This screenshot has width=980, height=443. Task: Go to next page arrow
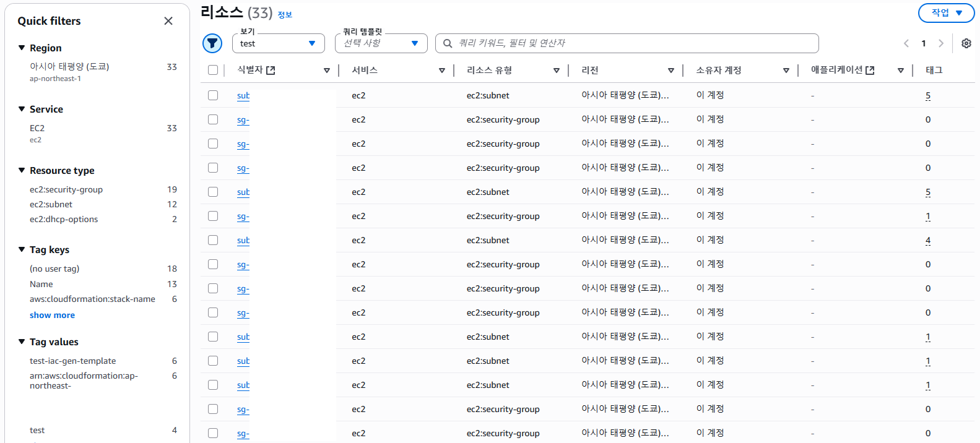[x=941, y=43]
